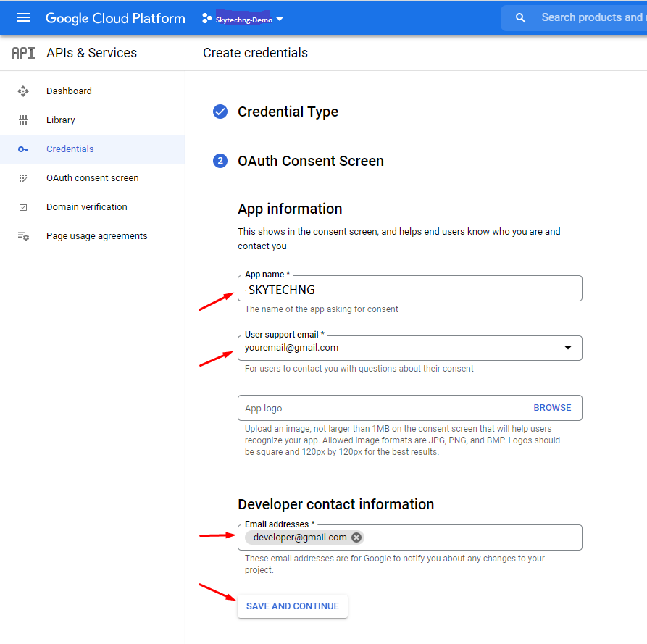Screen dimensions: 647x644
Task: Click the Google Cloud Platform logo text
Action: click(x=115, y=18)
